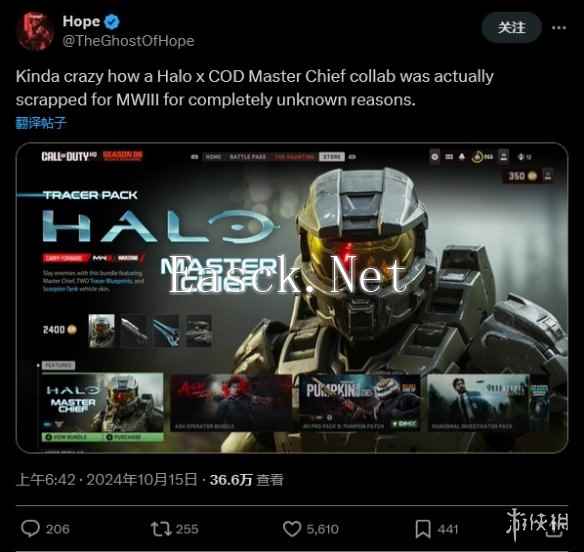
Task: Open the Pumpkin bundle thumbnail
Action: [359, 403]
